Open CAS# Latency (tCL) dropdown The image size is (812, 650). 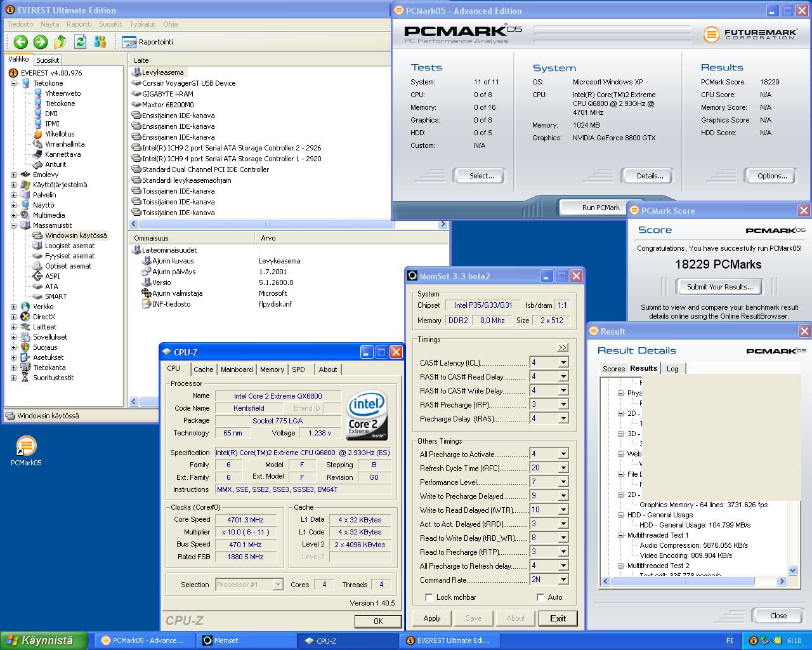563,362
